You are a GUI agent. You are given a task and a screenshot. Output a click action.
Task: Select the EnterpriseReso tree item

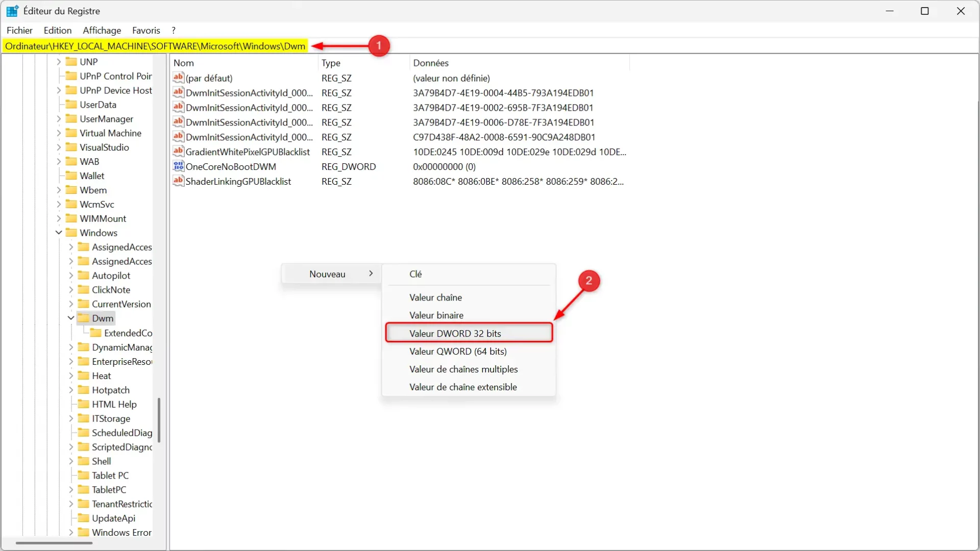[x=122, y=361]
